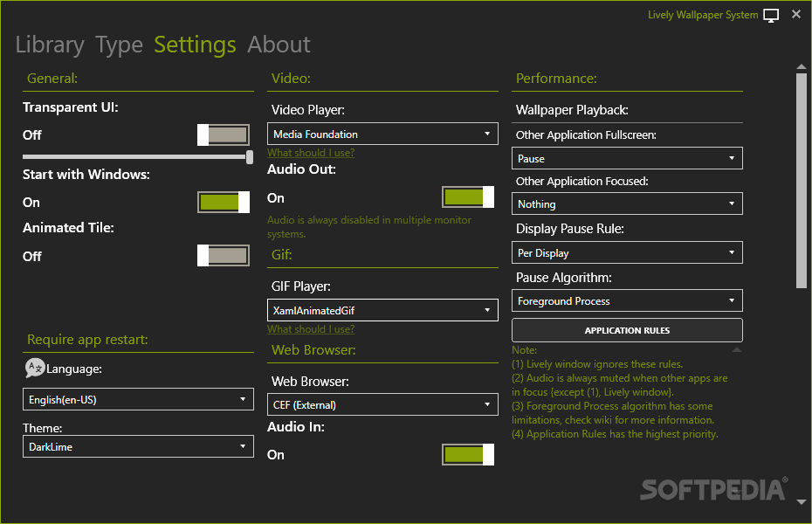Click note '(1) Lively window ignores these rules'

point(597,364)
